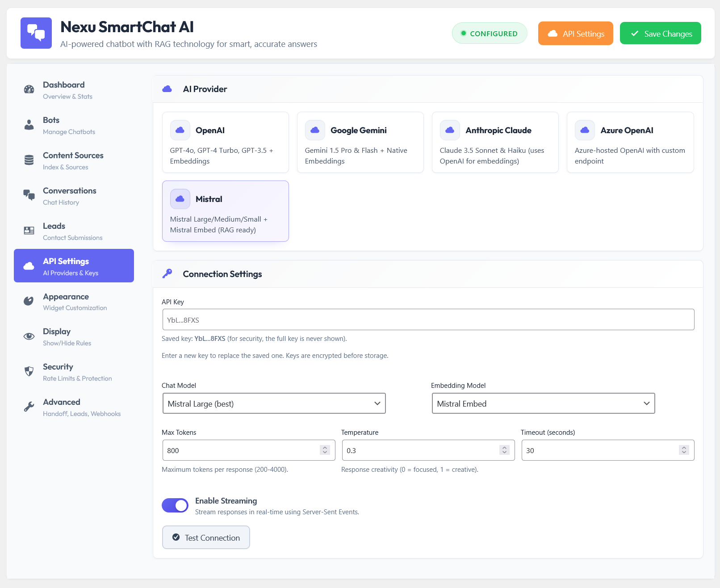Click the 'AI Provider' heading text
This screenshot has width=720, height=588.
(x=205, y=89)
